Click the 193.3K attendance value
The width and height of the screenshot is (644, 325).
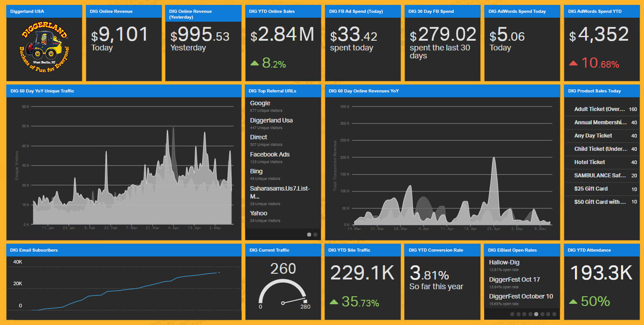(x=601, y=273)
